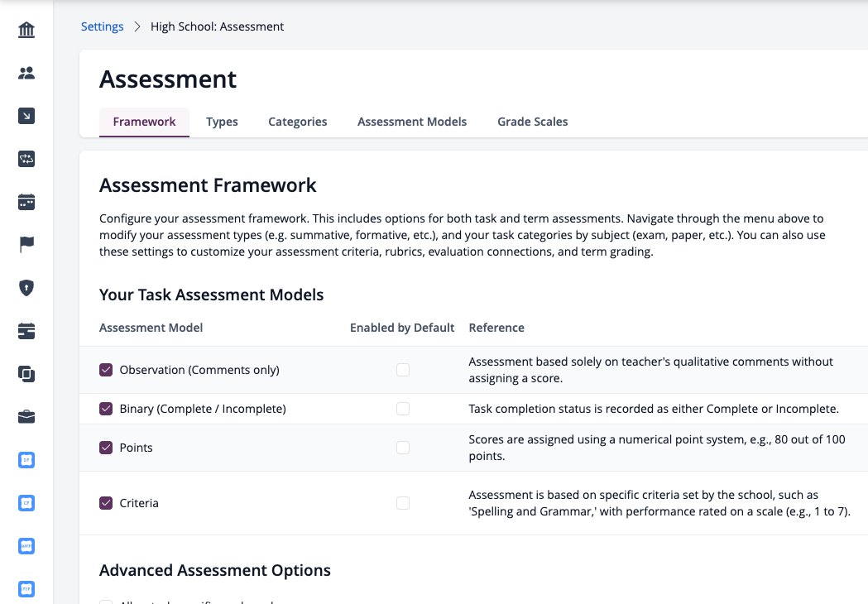Click the swap arrows sidebar icon
The image size is (868, 604).
(x=26, y=159)
